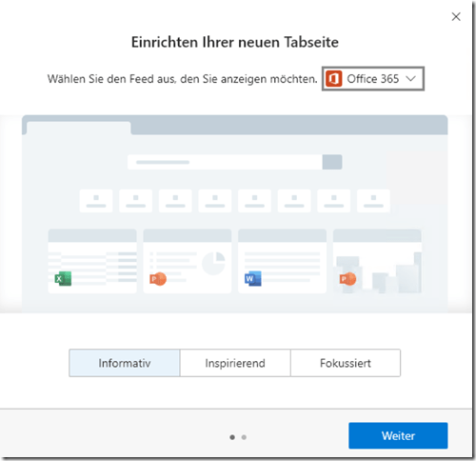
Task: Go to the first page indicator dot
Action: [x=232, y=437]
